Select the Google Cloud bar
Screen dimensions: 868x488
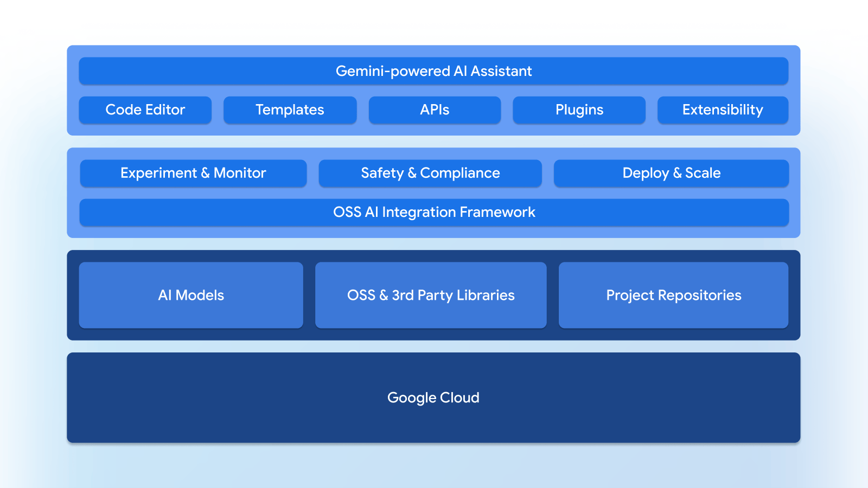pos(433,397)
